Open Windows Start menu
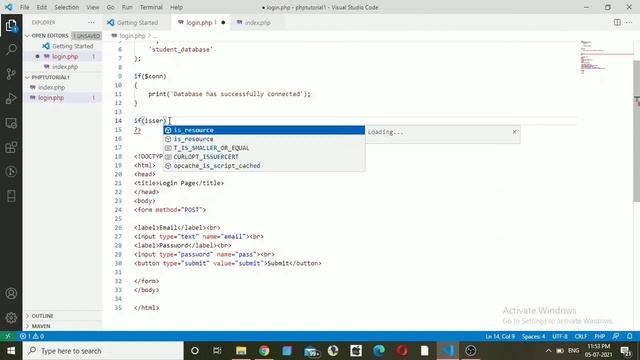This screenshot has width=640, height=360. click(x=11, y=351)
